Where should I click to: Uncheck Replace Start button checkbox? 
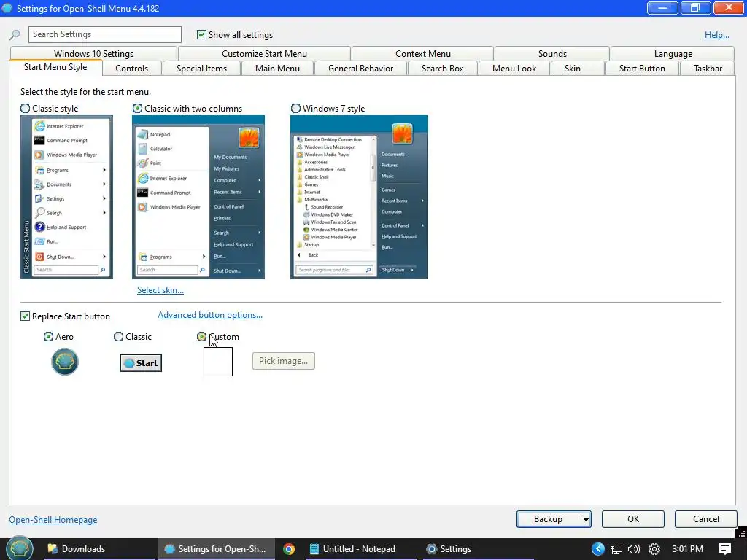tap(26, 316)
